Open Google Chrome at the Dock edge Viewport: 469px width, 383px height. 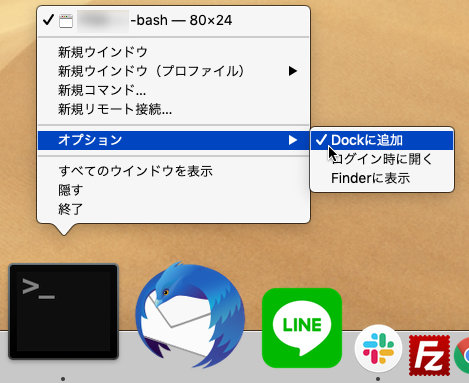point(462,354)
